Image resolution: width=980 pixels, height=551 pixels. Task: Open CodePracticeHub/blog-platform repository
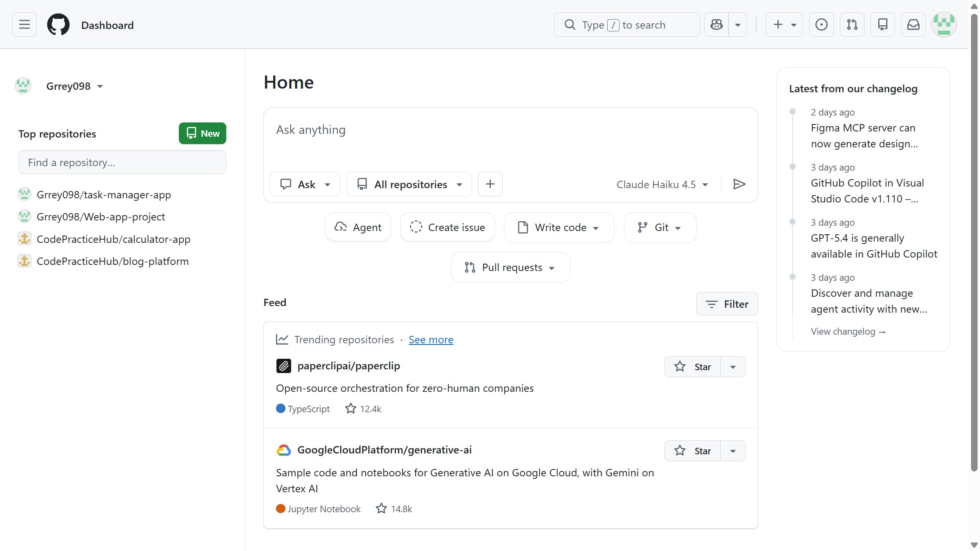pos(113,261)
